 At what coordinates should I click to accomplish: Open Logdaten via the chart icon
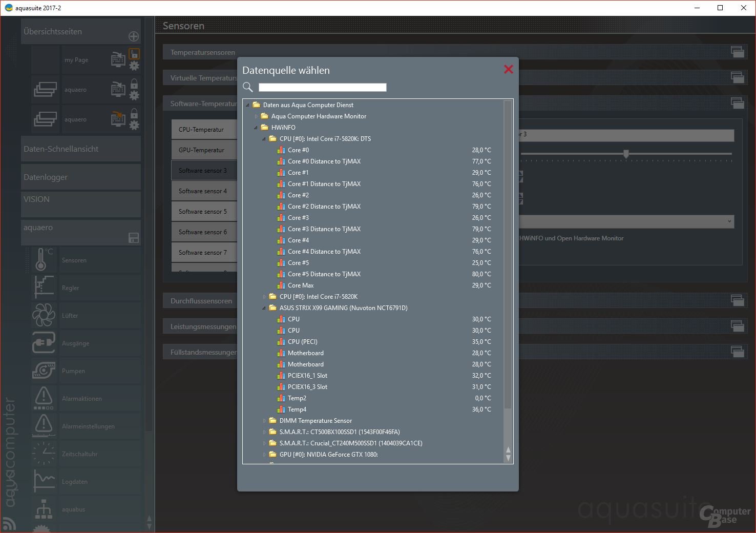tap(44, 481)
